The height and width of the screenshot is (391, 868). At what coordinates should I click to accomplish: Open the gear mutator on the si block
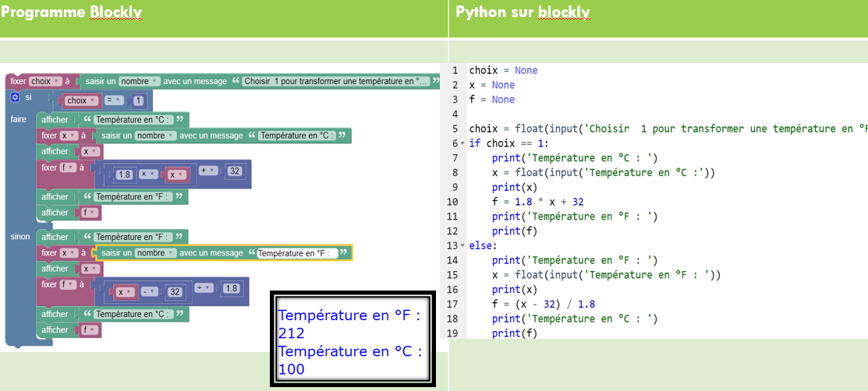[x=15, y=97]
